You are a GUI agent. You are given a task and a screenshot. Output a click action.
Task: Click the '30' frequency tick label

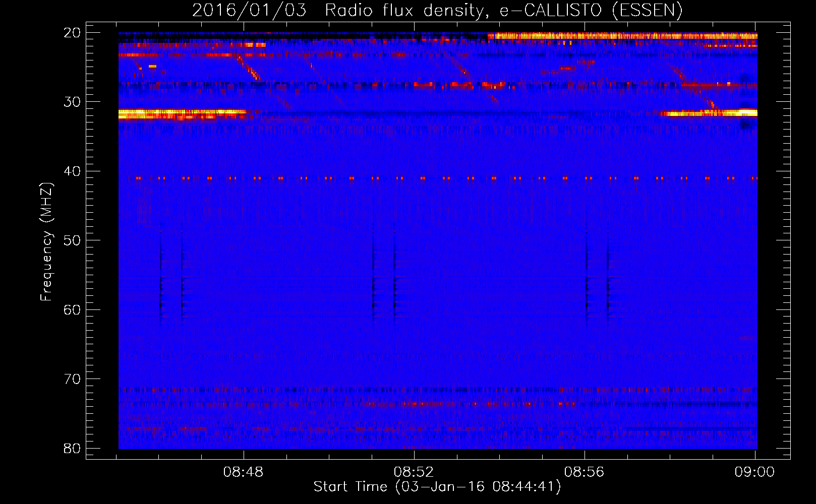click(72, 102)
